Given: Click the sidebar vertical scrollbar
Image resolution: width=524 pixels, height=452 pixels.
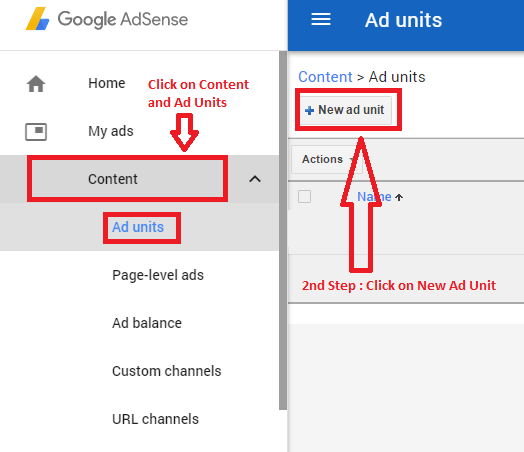Looking at the screenshot, I should (283, 230).
